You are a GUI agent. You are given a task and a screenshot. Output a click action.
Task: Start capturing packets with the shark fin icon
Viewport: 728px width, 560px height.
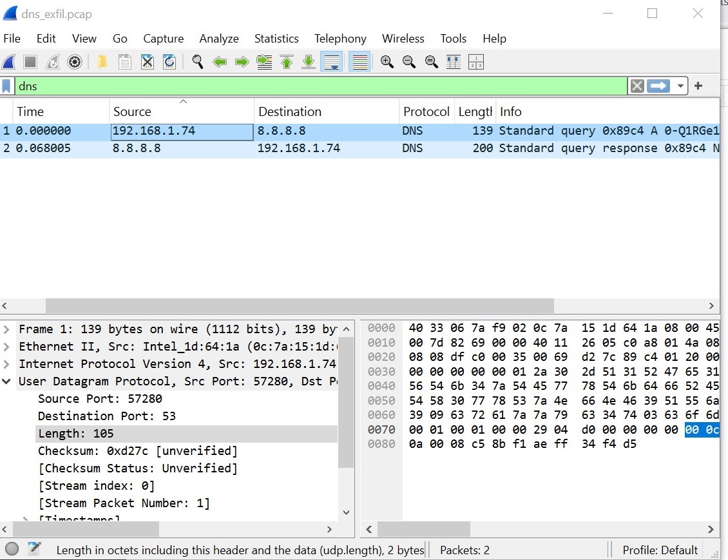pos(9,62)
